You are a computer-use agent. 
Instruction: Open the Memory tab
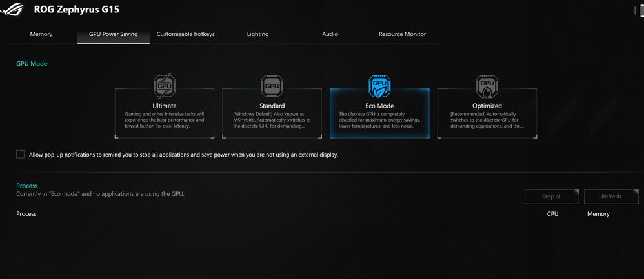[41, 34]
